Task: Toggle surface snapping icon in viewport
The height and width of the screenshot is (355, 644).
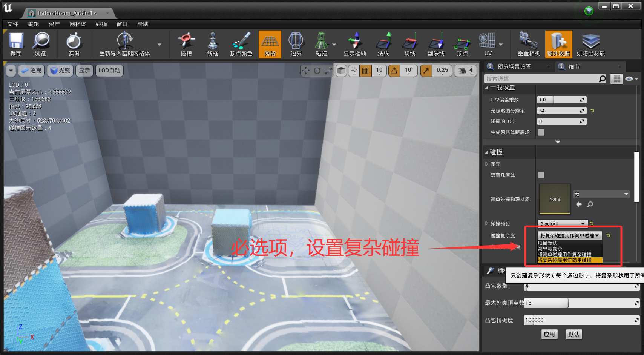Action: tap(354, 71)
